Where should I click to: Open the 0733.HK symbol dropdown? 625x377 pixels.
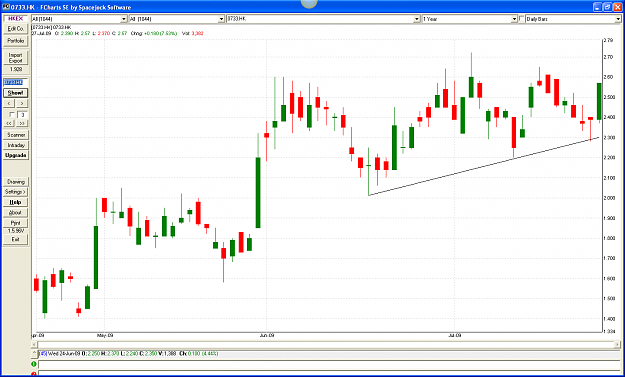click(x=417, y=19)
